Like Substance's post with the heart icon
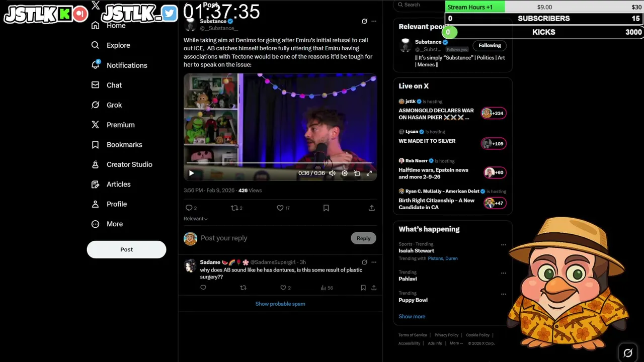Viewport: 644px width, 362px height. point(280,208)
